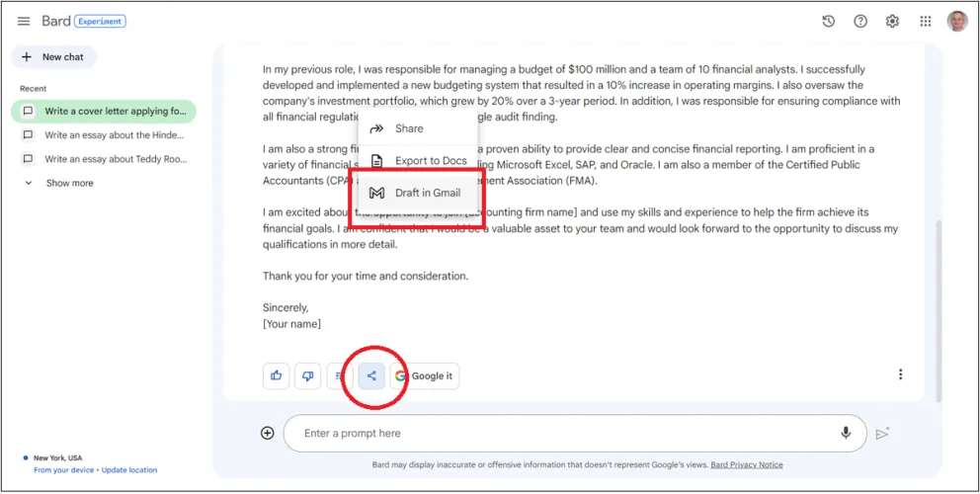
Task: Open the hamburger main menu
Action: click(24, 22)
